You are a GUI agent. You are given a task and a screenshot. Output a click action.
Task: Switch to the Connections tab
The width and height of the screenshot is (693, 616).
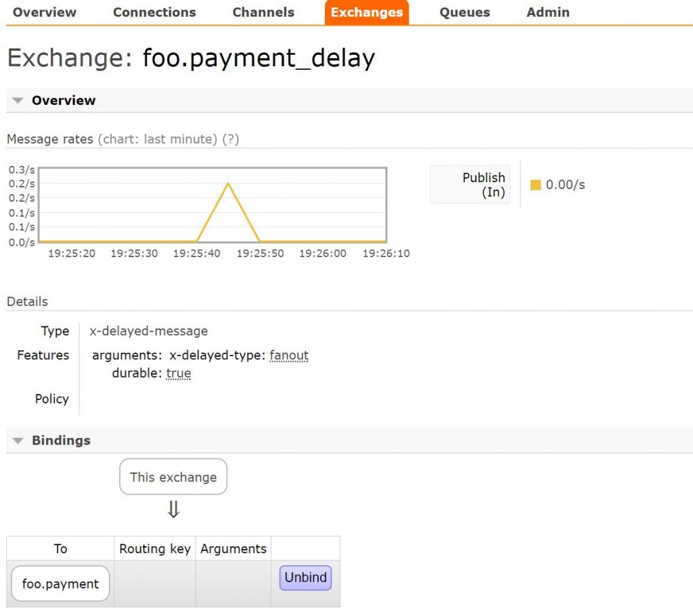[154, 12]
